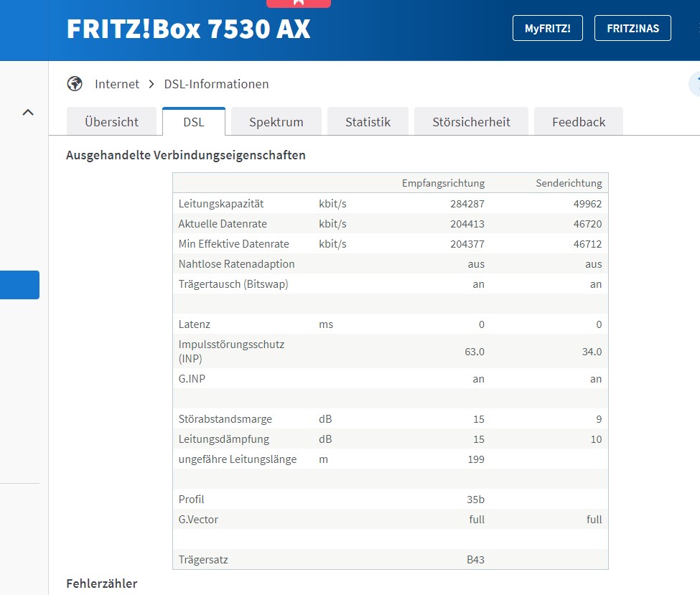Click the Trägersatz value B43
700x595 pixels.
[475, 559]
